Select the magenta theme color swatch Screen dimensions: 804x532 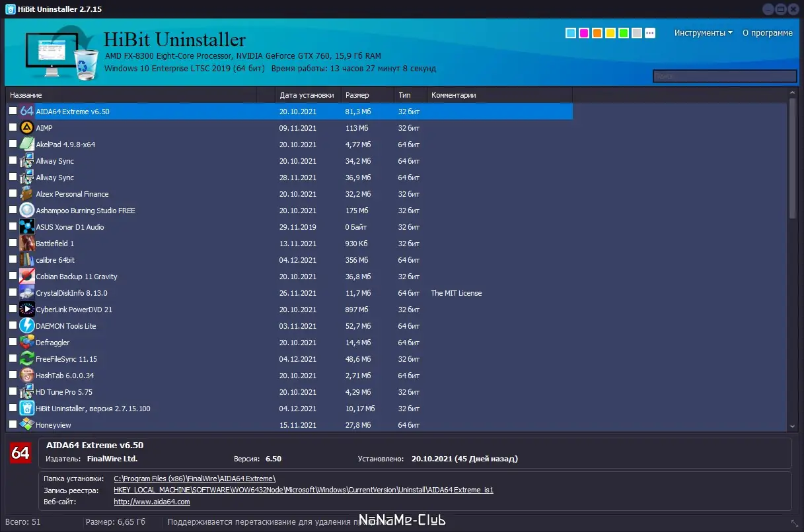[584, 33]
